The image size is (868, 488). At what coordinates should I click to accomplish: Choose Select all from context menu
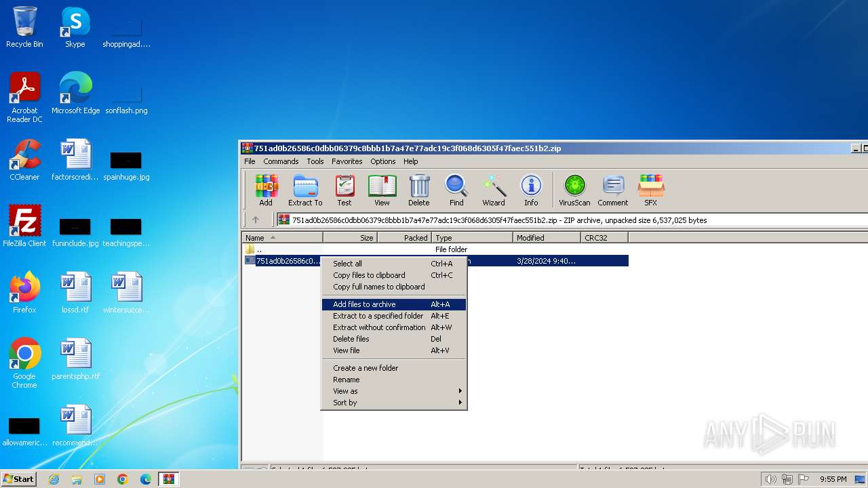[394, 264]
